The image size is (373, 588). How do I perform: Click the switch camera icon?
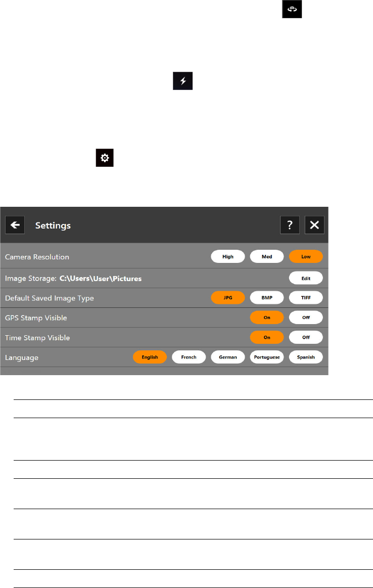tap(292, 9)
